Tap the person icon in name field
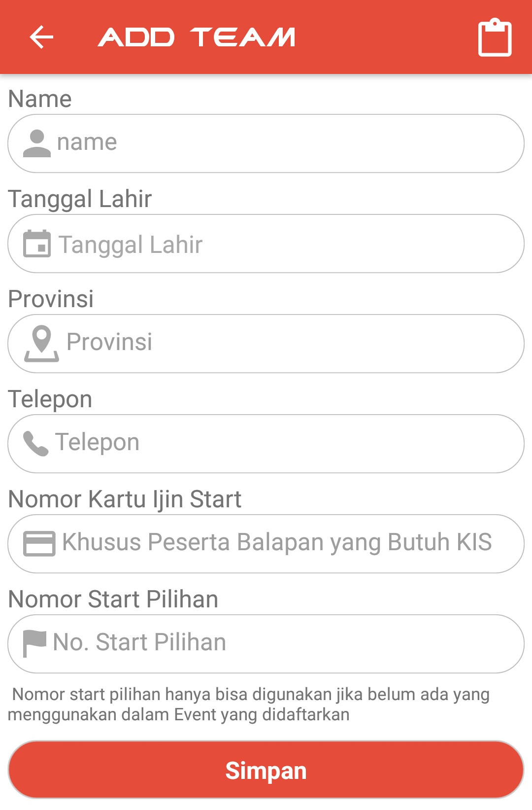Image resolution: width=532 pixels, height=810 pixels. [37, 143]
